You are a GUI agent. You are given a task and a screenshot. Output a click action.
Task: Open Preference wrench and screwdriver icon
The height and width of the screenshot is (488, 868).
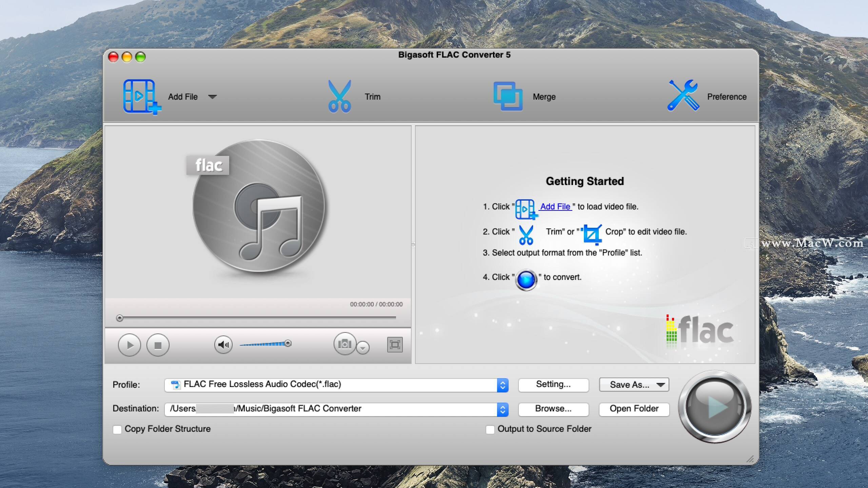pyautogui.click(x=683, y=96)
